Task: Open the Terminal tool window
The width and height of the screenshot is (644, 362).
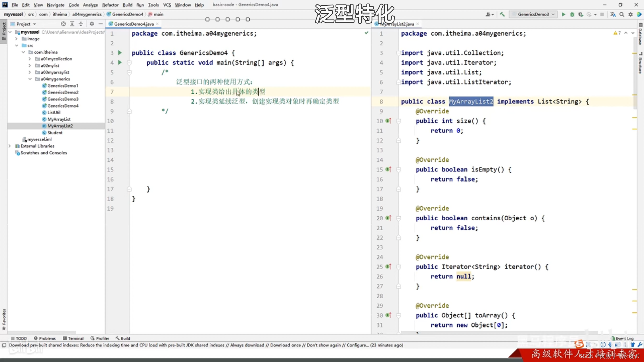Action: (x=73, y=338)
